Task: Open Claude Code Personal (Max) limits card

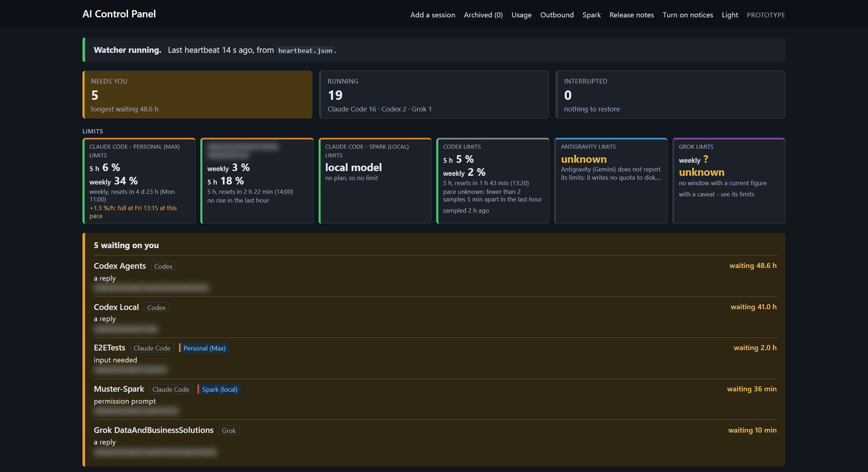Action: tap(139, 181)
